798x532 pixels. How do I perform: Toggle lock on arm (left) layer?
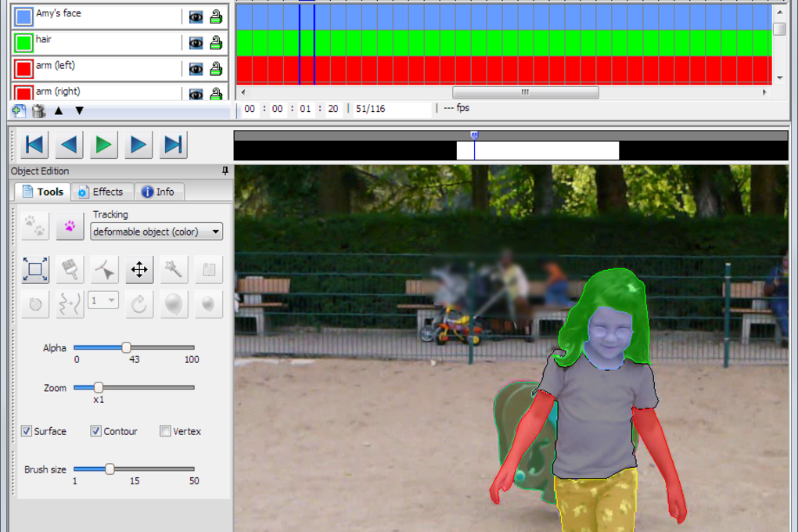216,69
